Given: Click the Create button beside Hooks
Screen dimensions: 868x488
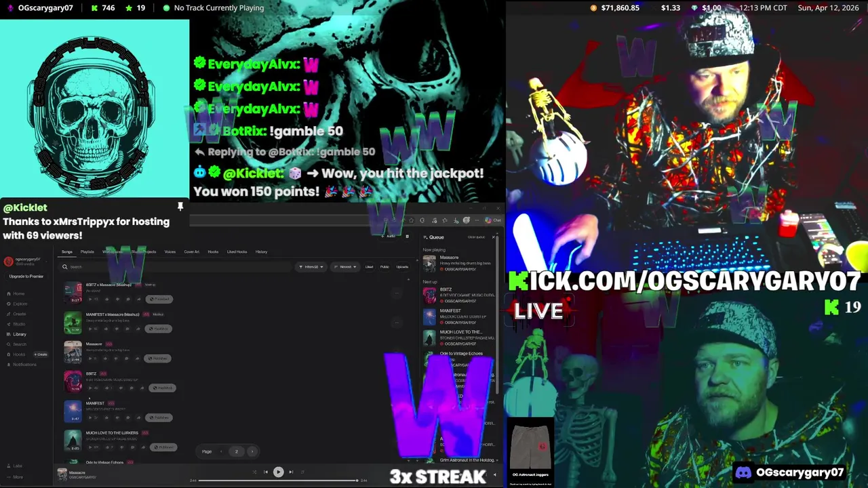Looking at the screenshot, I should click(41, 354).
